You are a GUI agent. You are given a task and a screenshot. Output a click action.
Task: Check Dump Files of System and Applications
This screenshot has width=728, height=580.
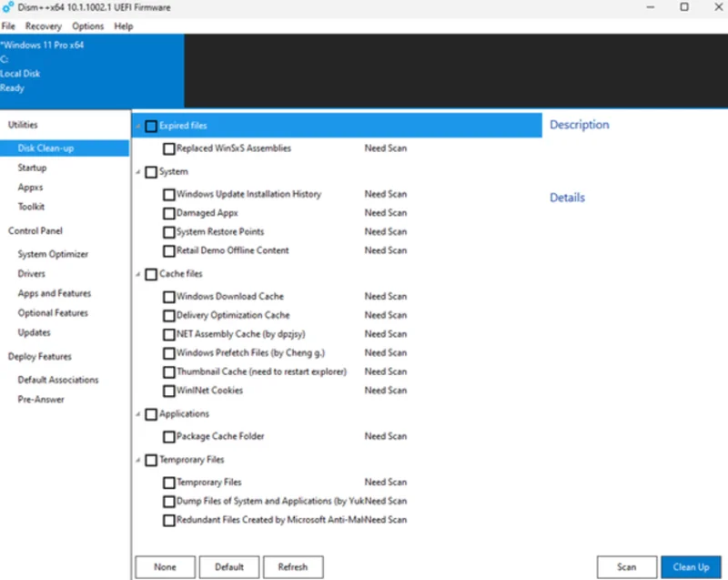click(x=169, y=502)
